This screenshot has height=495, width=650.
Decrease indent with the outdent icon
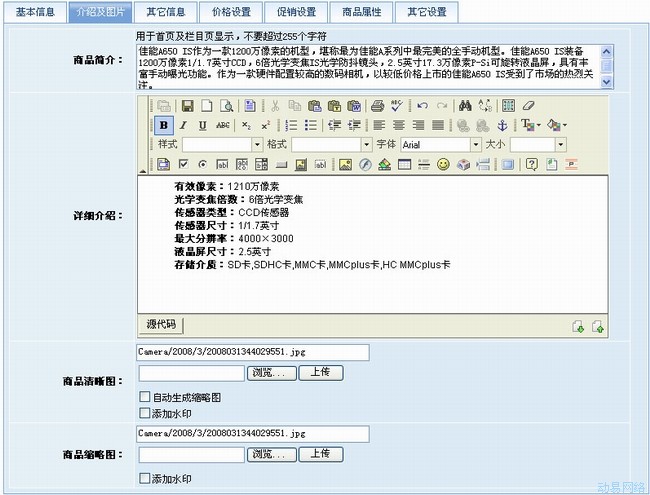(334, 125)
